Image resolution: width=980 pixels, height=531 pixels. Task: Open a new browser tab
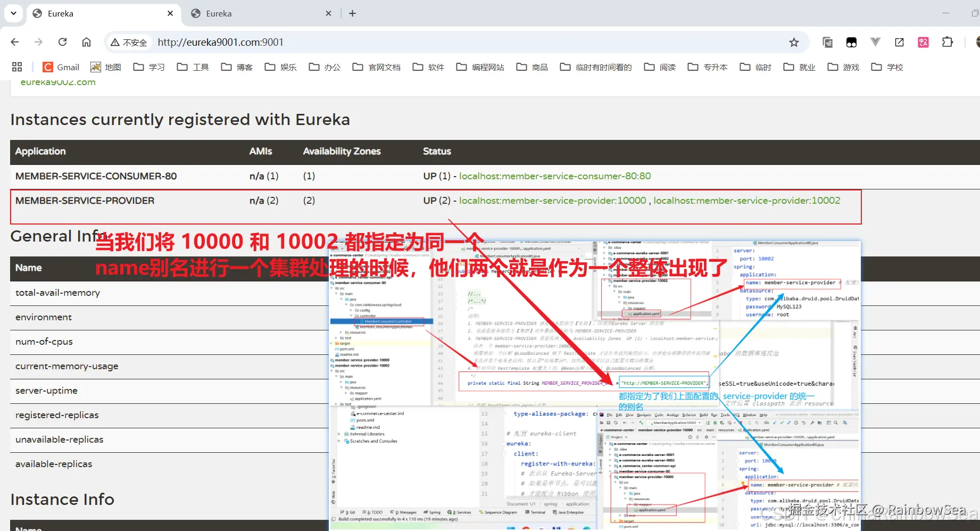point(352,13)
